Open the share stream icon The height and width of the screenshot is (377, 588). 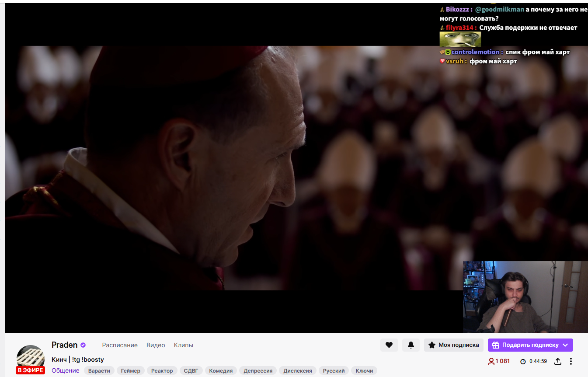(558, 361)
